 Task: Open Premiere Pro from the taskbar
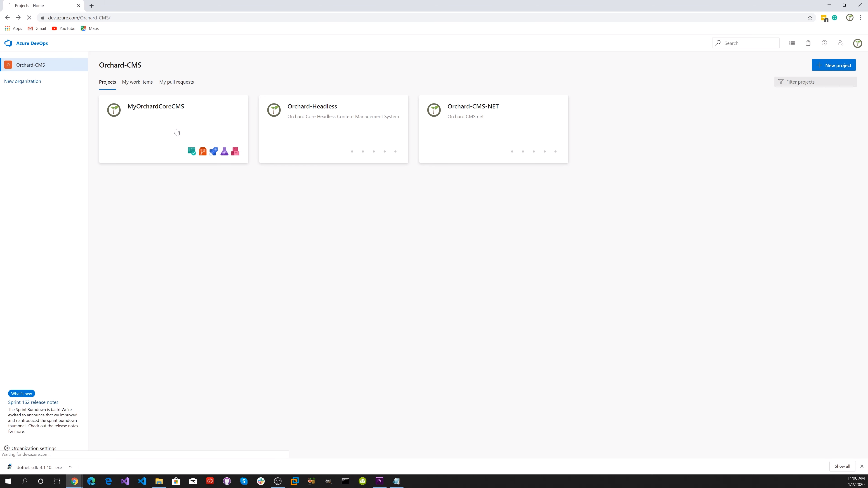coord(380,481)
